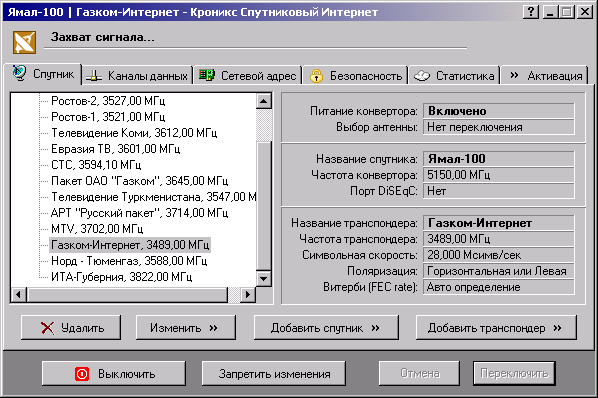This screenshot has height=398, width=598.
Task: Select Норд - Тюменгаз, 3588,00 МГц
Action: (x=129, y=261)
